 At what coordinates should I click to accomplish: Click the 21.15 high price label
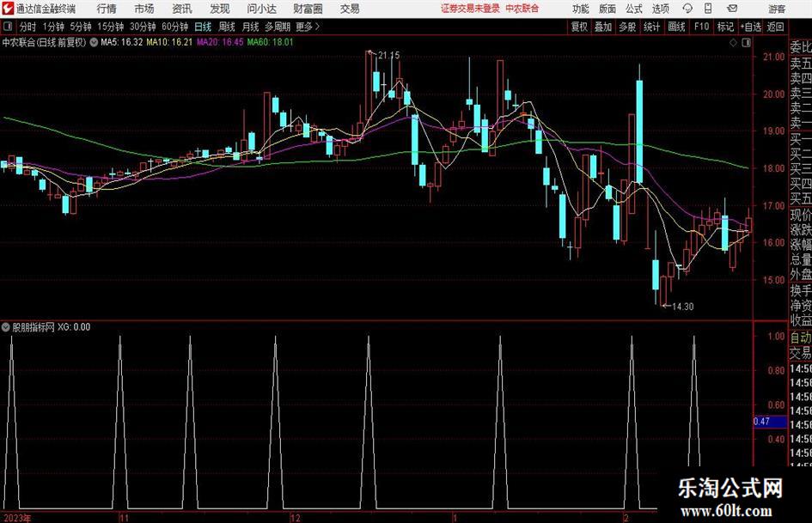pos(389,55)
